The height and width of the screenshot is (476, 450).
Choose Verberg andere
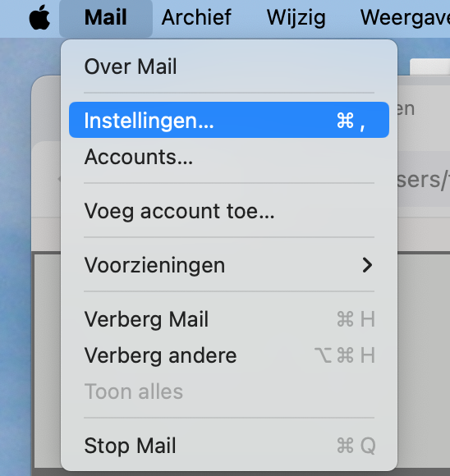(229, 355)
